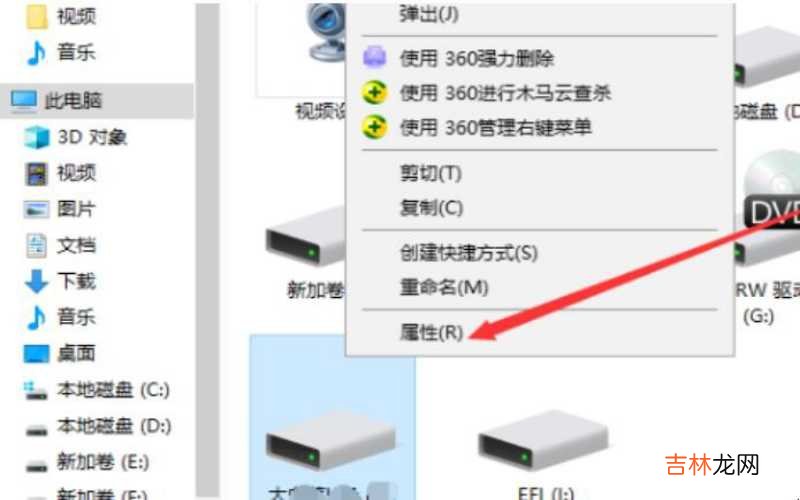Choose 属性(R) from context menu

click(x=431, y=332)
